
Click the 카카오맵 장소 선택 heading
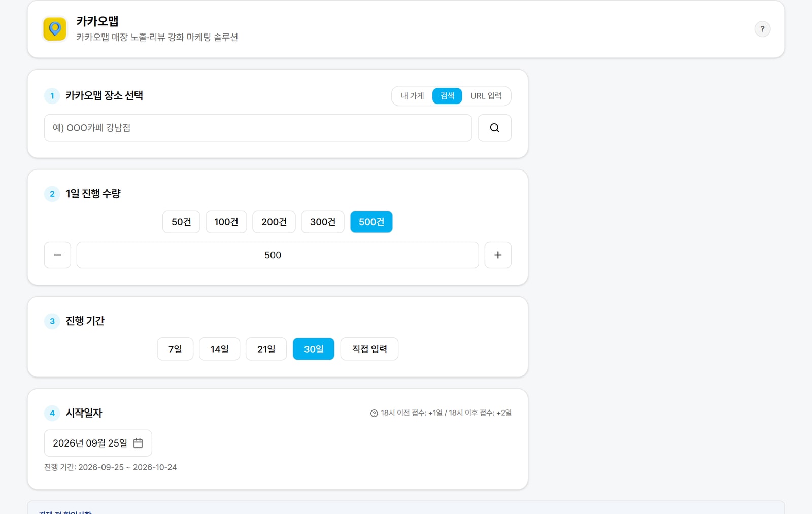click(x=104, y=95)
